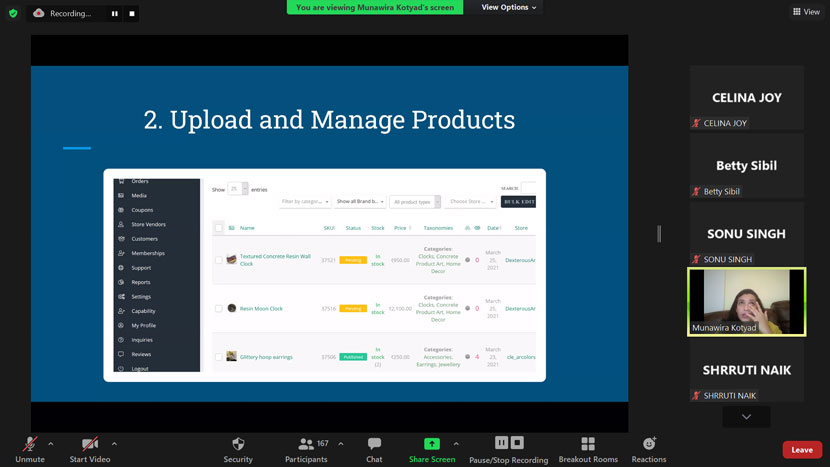
Task: Click the red Leave button
Action: point(802,450)
